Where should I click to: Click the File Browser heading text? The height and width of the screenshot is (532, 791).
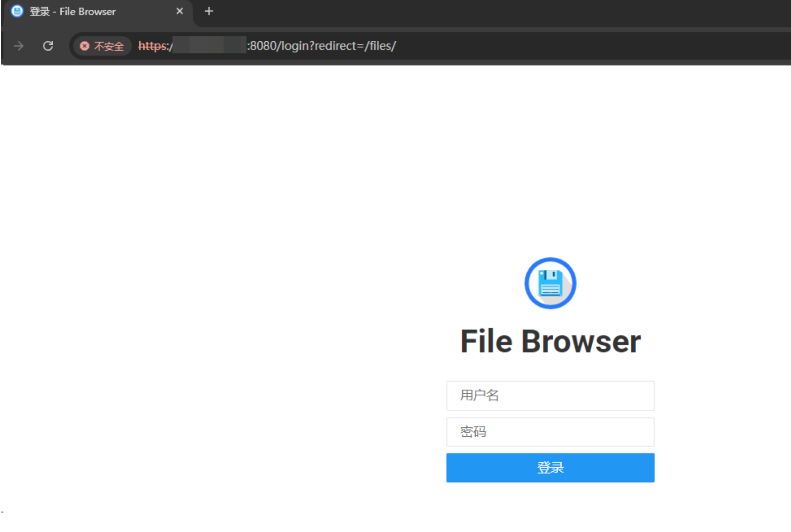pyautogui.click(x=550, y=340)
